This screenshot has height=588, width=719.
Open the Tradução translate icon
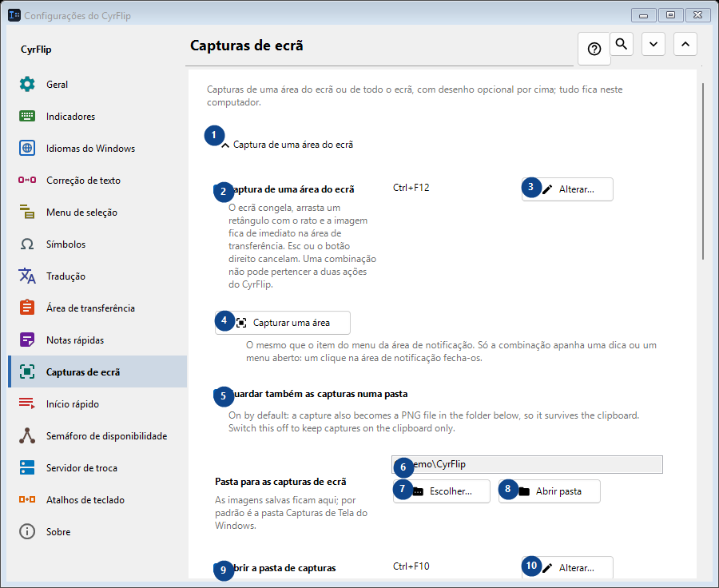(x=27, y=276)
